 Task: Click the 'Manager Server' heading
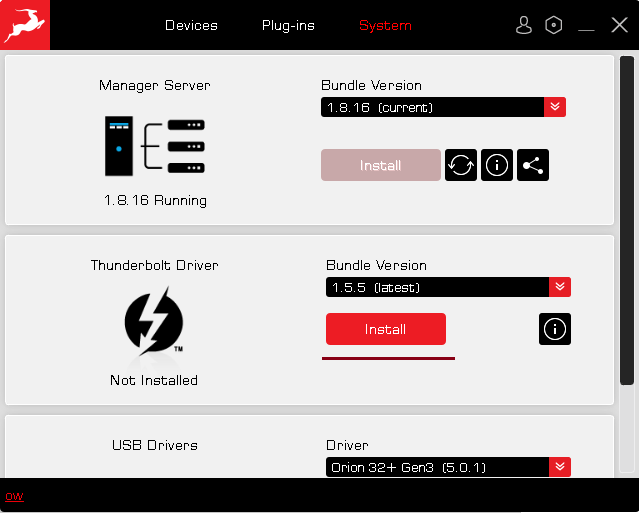tap(154, 85)
